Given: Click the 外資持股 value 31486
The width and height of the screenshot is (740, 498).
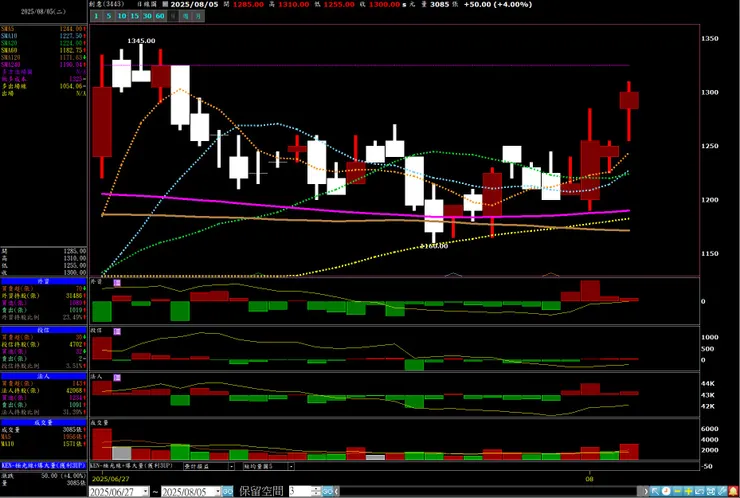Looking at the screenshot, I should pyautogui.click(x=74, y=295).
